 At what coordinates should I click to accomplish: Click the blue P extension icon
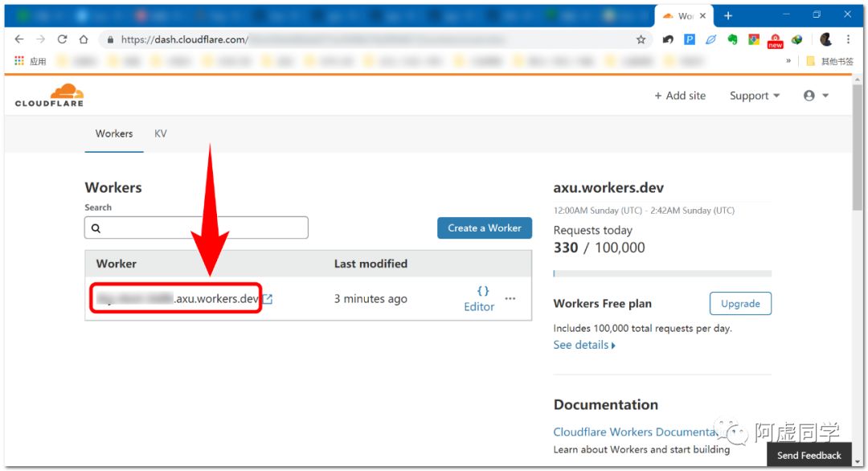(x=690, y=39)
